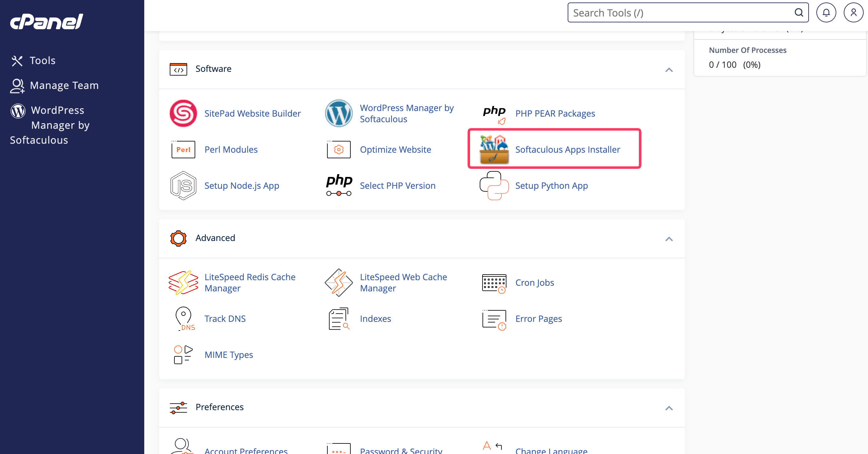Launch the Softaculous Apps Installer icon
868x454 pixels.
(x=494, y=149)
